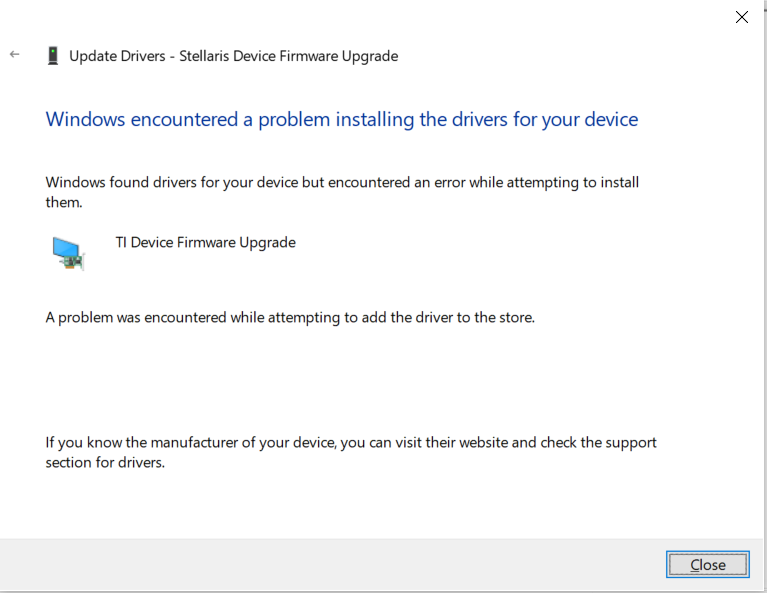
Task: Click the word "them." ending the first paragraph
Action: tap(63, 202)
